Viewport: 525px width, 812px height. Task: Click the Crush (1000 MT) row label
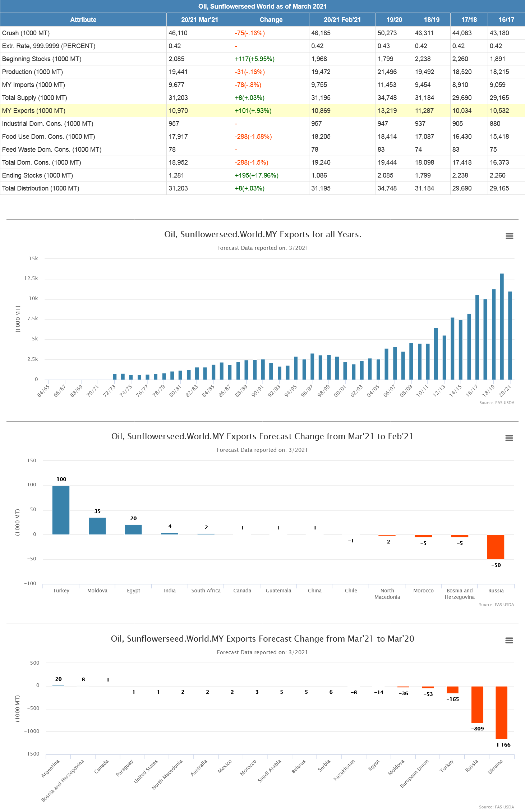[26, 33]
